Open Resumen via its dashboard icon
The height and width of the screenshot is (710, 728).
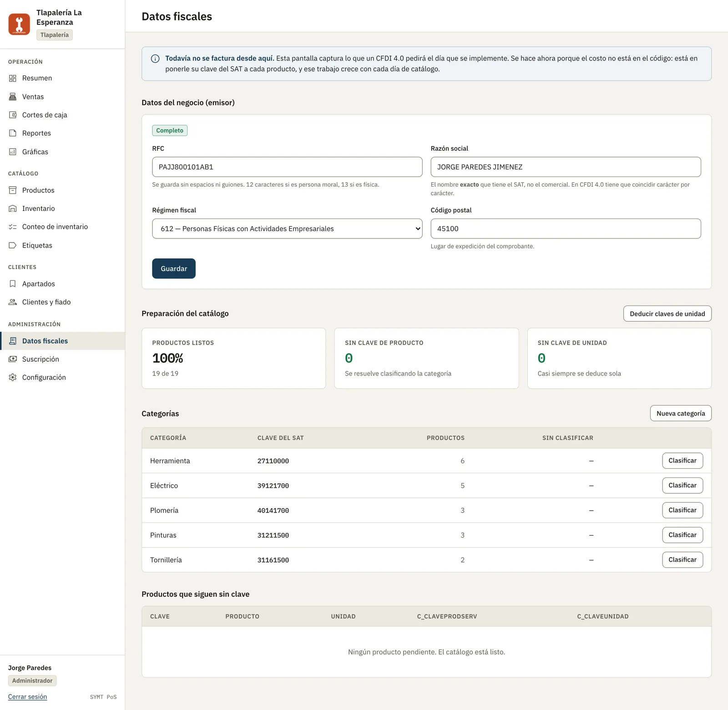(x=13, y=78)
